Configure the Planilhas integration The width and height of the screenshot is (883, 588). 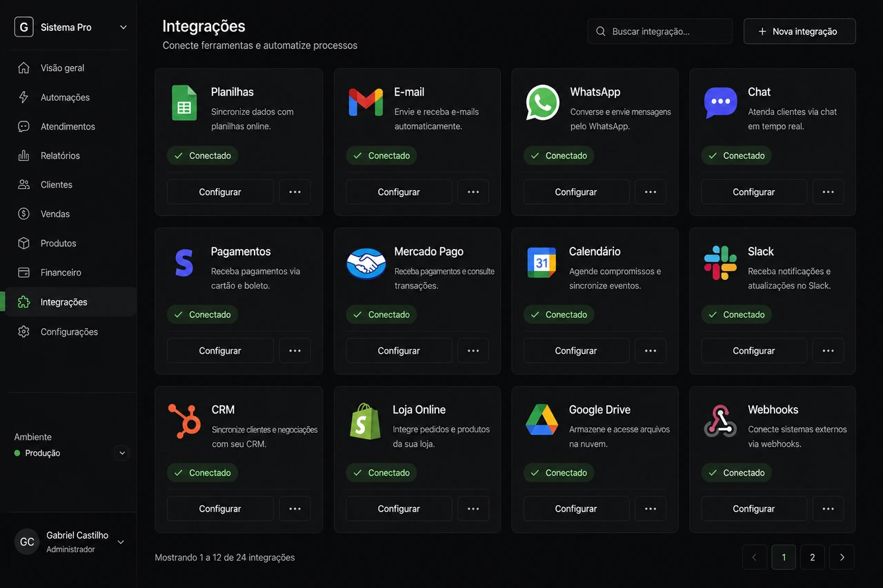(x=220, y=192)
